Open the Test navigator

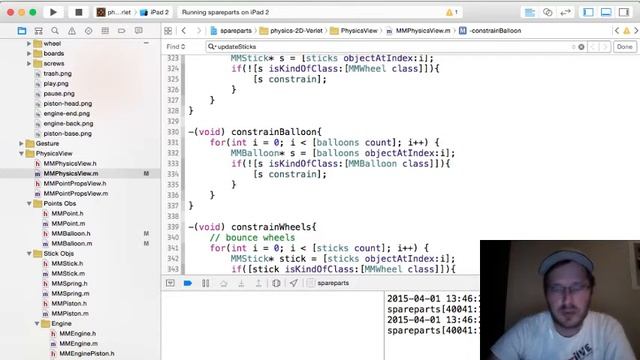tap(88, 31)
